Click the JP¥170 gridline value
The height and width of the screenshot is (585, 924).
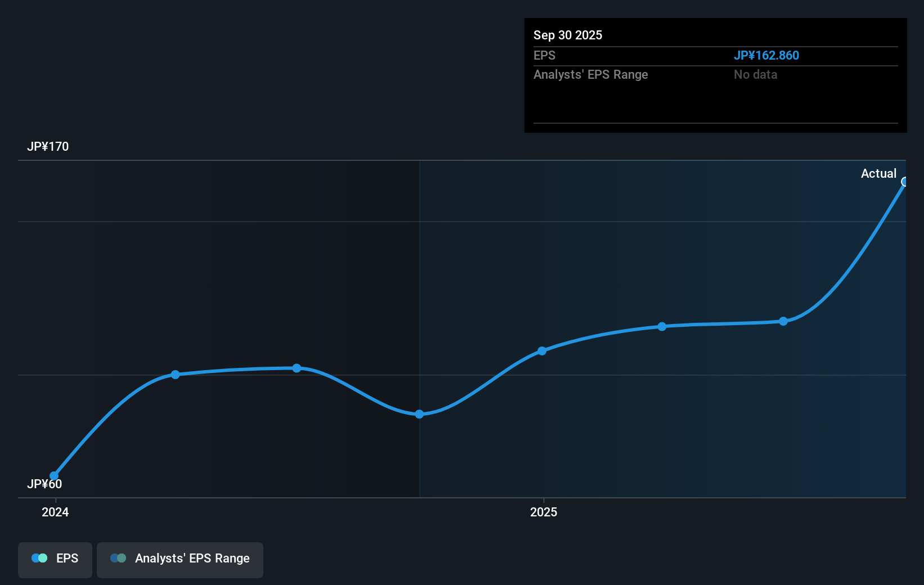[48, 147]
